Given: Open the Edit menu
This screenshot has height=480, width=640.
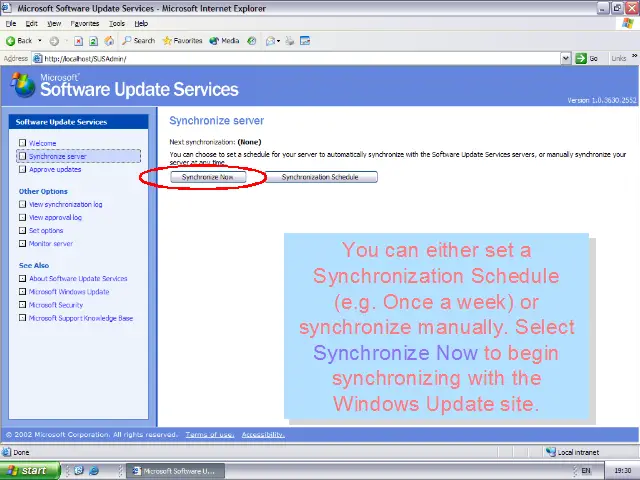Looking at the screenshot, I should tap(31, 24).
